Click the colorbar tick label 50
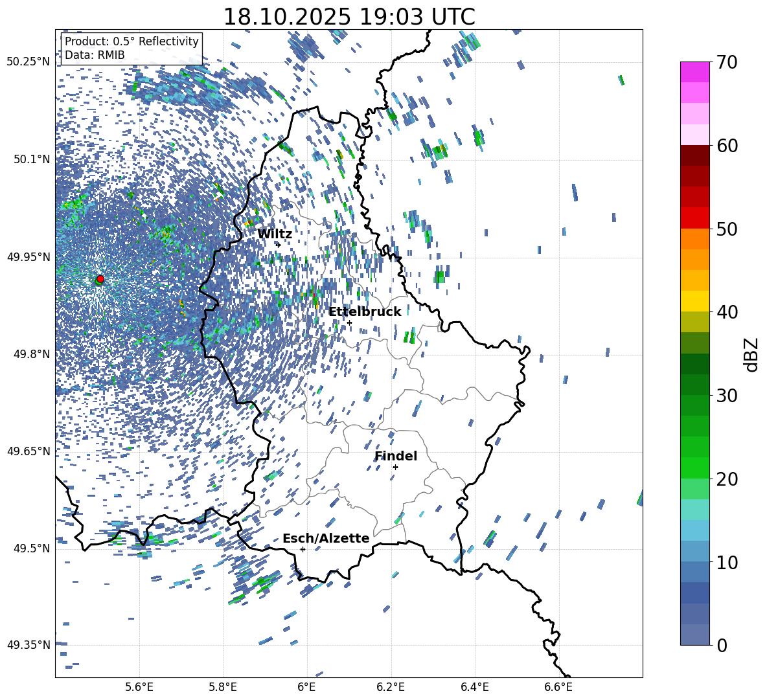This screenshot has height=700, width=767. point(727,229)
